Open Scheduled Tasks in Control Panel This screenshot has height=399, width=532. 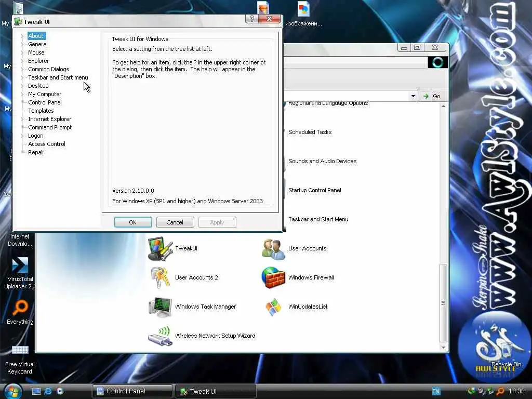[310, 132]
